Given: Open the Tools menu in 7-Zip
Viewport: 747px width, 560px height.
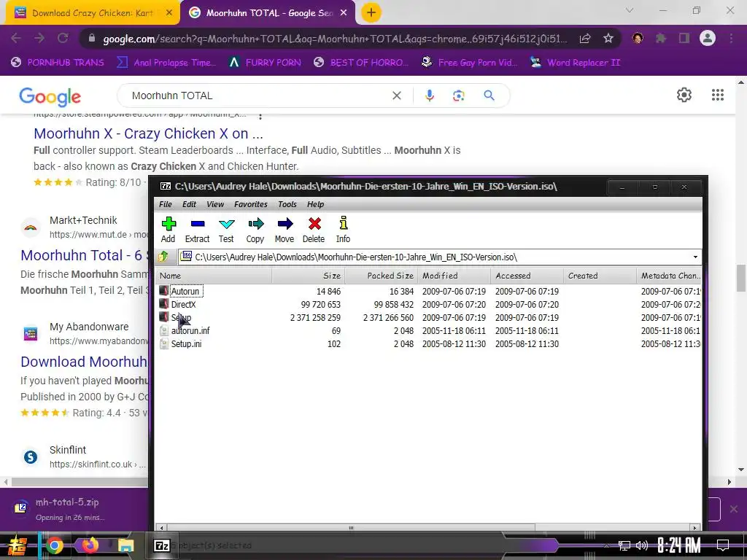Looking at the screenshot, I should click(x=287, y=204).
